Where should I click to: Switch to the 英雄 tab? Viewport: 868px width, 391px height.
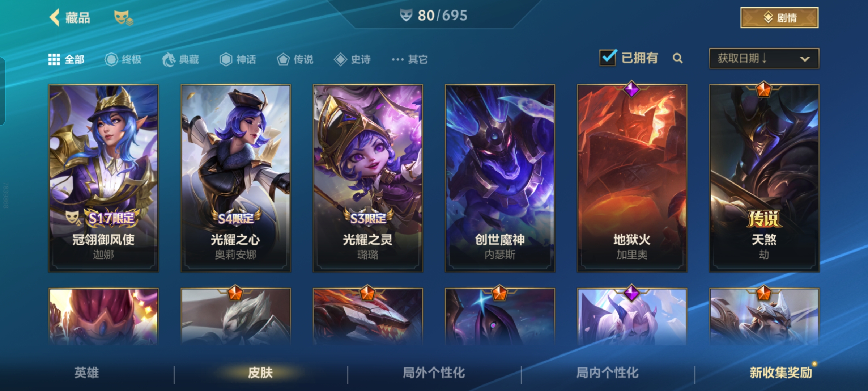[x=86, y=373]
